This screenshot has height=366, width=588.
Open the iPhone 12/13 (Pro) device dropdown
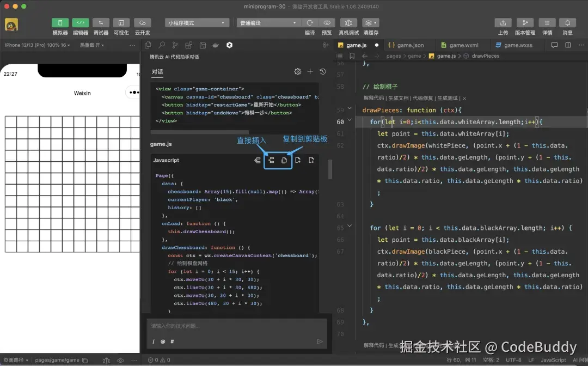37,45
